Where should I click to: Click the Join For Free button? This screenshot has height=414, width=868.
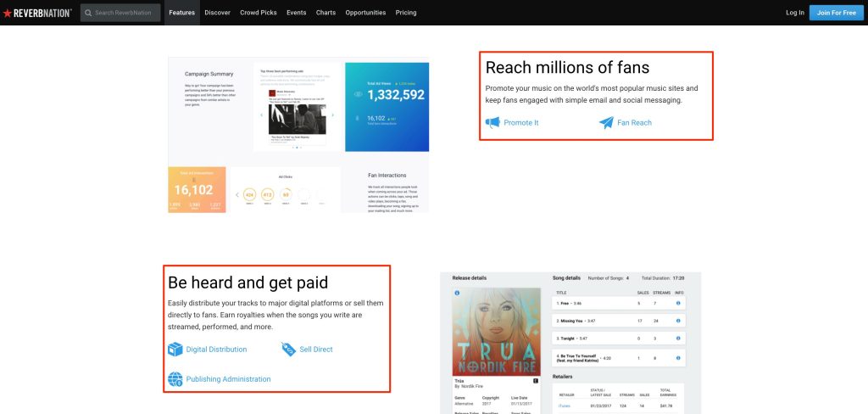[x=836, y=13]
